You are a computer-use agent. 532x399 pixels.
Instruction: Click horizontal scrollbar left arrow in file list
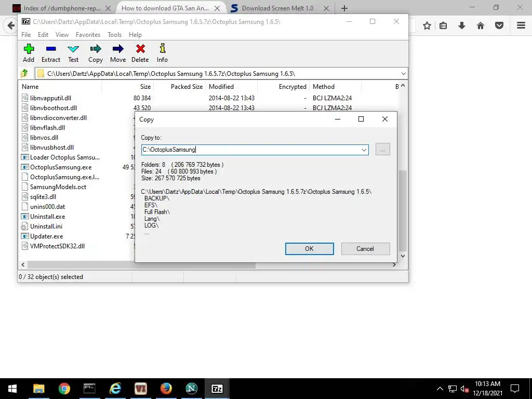[23, 264]
